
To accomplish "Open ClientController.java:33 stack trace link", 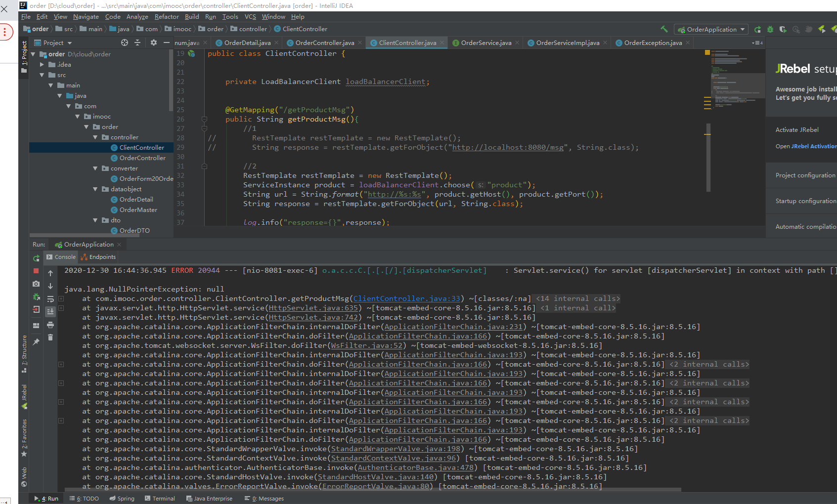I will [407, 298].
